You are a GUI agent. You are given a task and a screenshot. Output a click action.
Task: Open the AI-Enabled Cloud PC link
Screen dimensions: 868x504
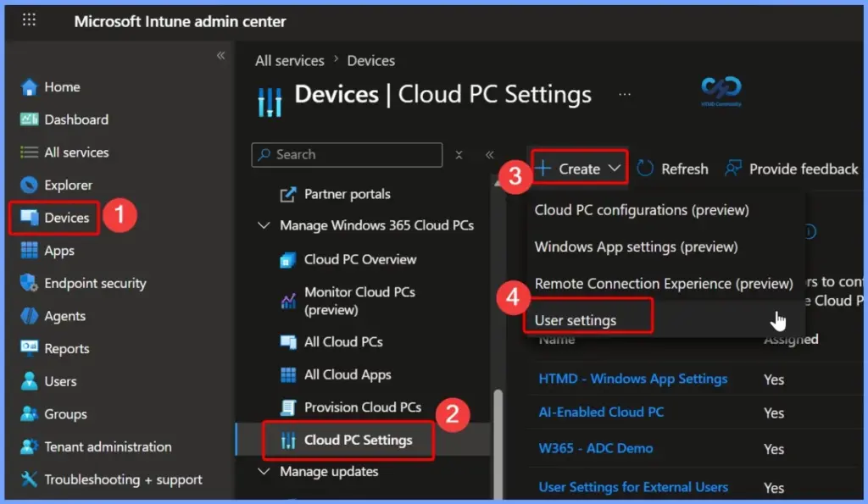pyautogui.click(x=601, y=413)
